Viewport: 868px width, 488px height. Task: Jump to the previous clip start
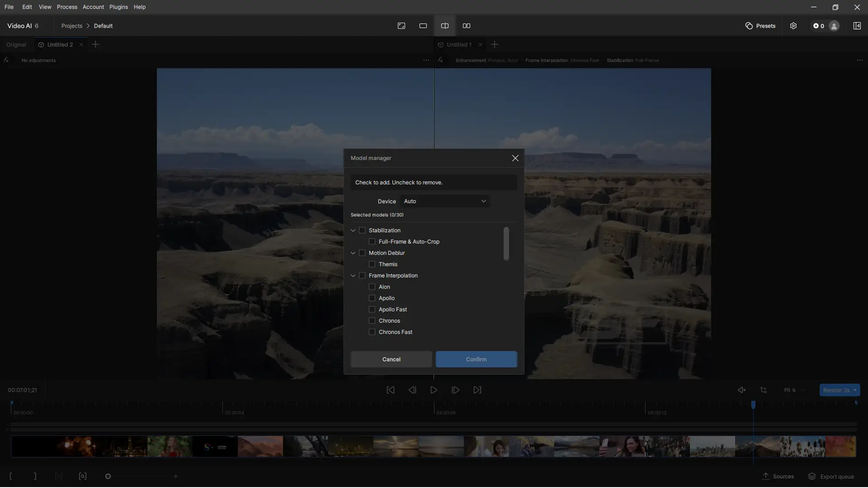tap(391, 390)
